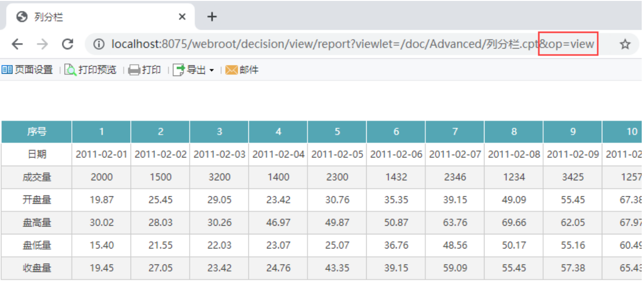This screenshot has height=281, width=644.
Task: Click the date cell 2011-02-09
Action: [573, 154]
